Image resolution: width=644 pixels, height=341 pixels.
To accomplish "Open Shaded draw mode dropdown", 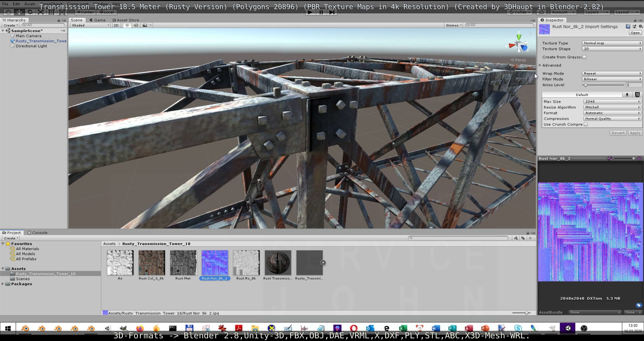I will (x=90, y=25).
